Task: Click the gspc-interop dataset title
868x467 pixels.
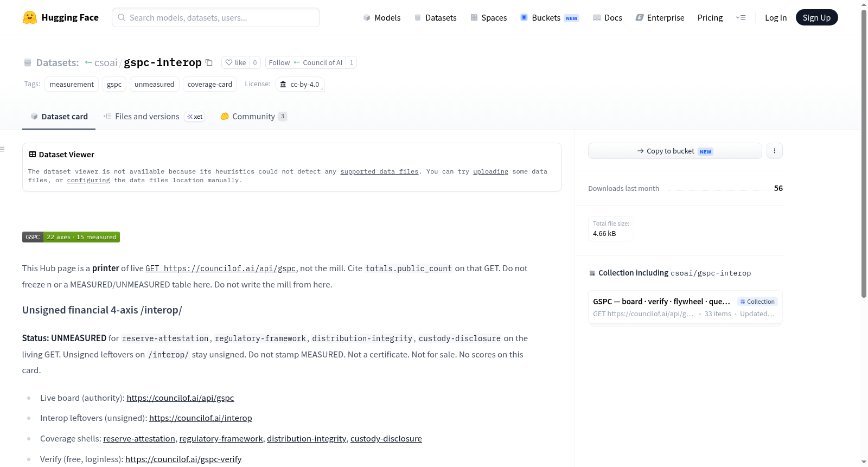Action: tap(163, 62)
